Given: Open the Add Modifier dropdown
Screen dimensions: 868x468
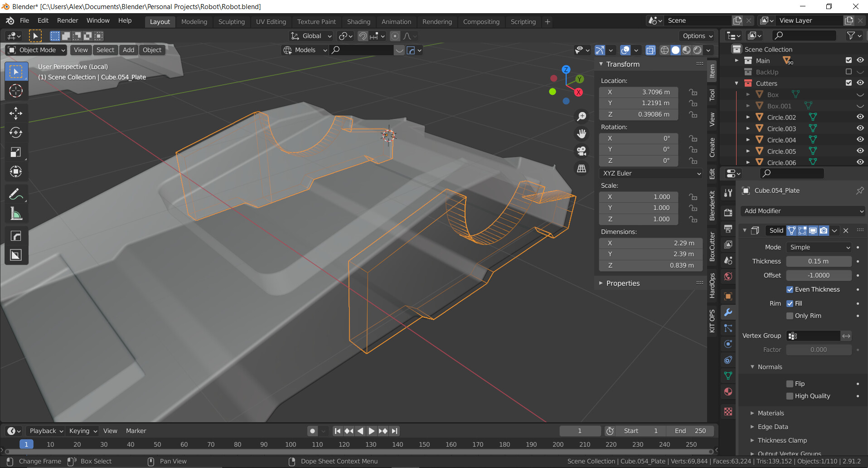Looking at the screenshot, I should tap(803, 211).
